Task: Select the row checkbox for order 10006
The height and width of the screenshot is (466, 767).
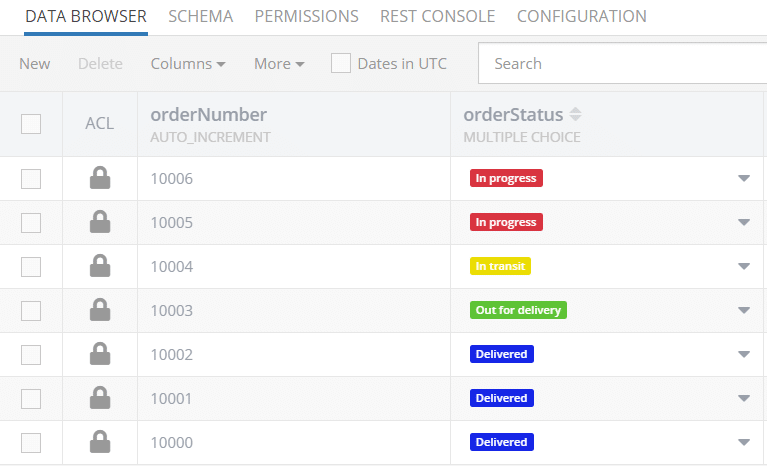Action: point(31,178)
